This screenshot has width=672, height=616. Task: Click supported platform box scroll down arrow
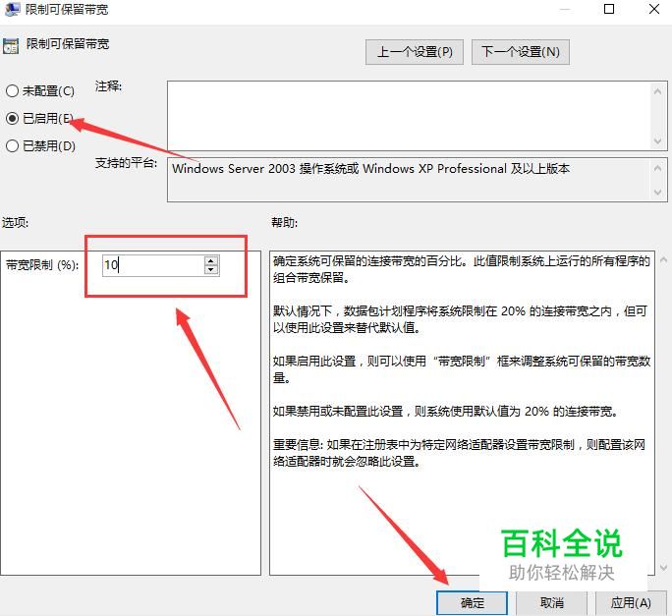coord(658,193)
